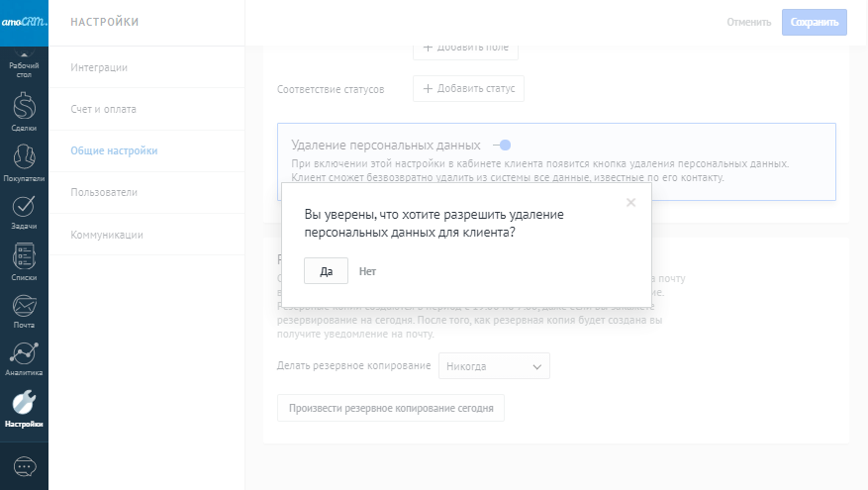This screenshot has height=490, width=868.
Task: Decline with the Нет button
Action: pyautogui.click(x=367, y=271)
